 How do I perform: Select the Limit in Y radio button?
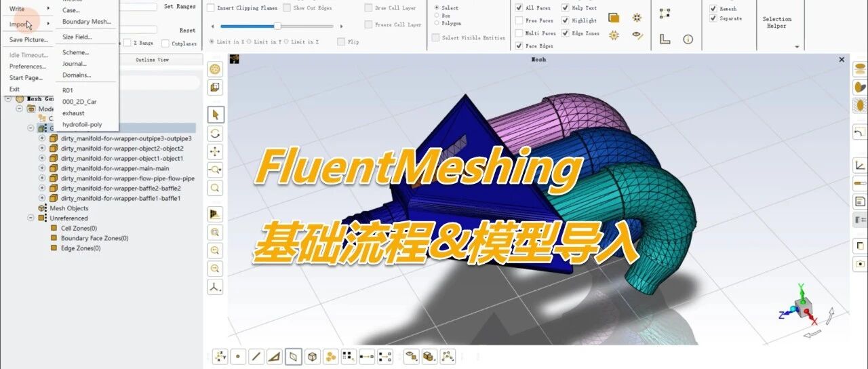click(250, 42)
